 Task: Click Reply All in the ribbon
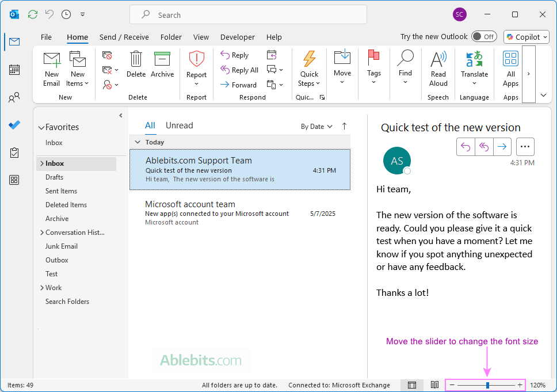(239, 70)
